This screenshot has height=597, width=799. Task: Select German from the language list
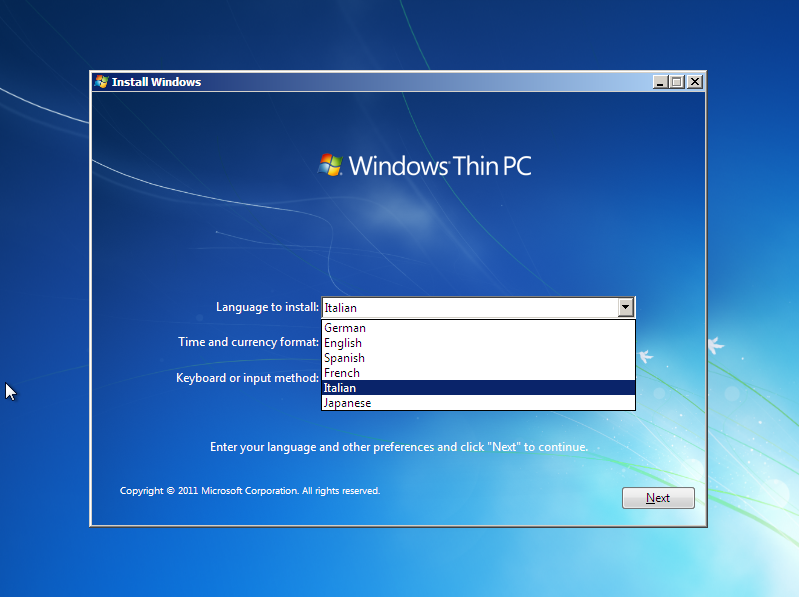pos(478,328)
